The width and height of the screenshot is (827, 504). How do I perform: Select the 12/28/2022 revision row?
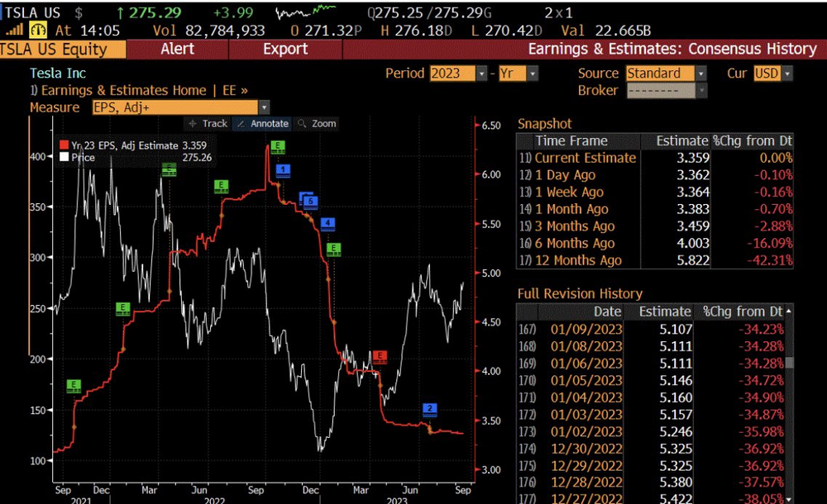[651, 482]
